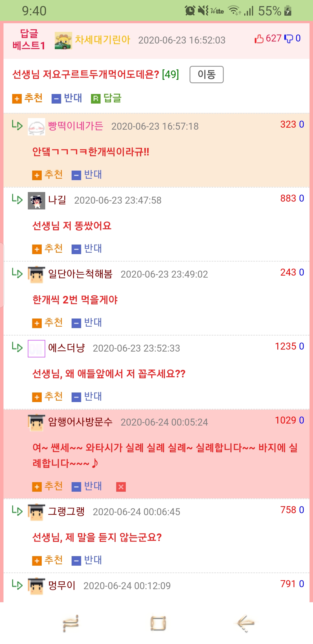
Task: Tap 추천 on 나길's comment
Action: point(48,249)
